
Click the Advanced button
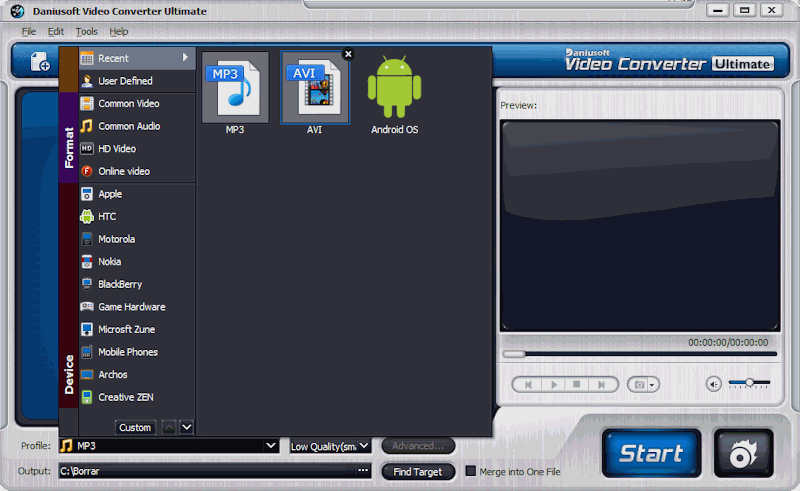pos(418,446)
